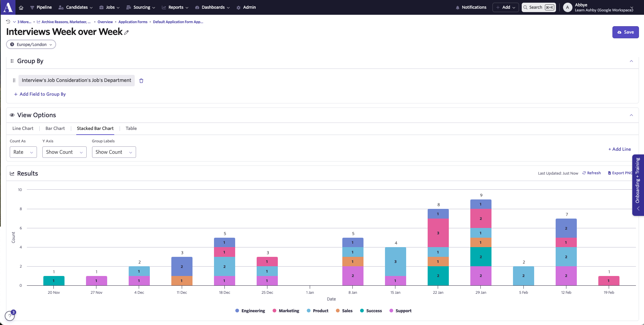Grab the drag handle beside Department field

[x=14, y=81]
